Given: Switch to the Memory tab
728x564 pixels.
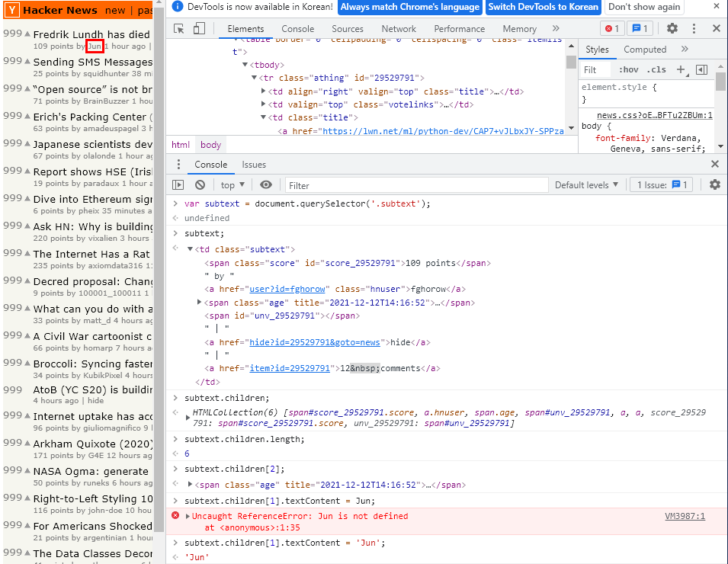Looking at the screenshot, I should (519, 29).
